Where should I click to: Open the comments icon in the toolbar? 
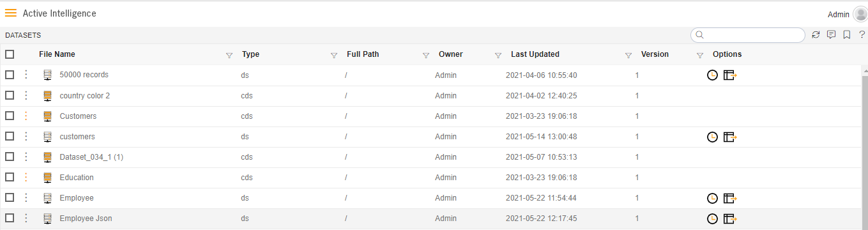[x=831, y=35]
